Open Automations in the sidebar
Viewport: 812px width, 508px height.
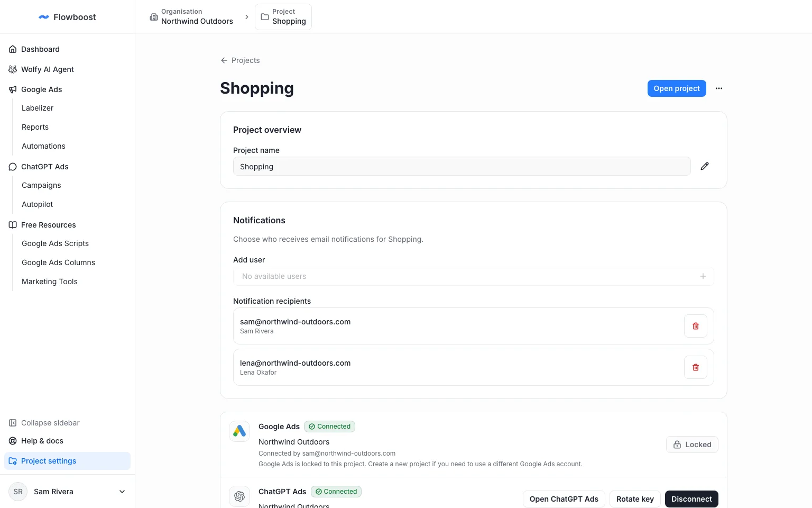coord(43,146)
